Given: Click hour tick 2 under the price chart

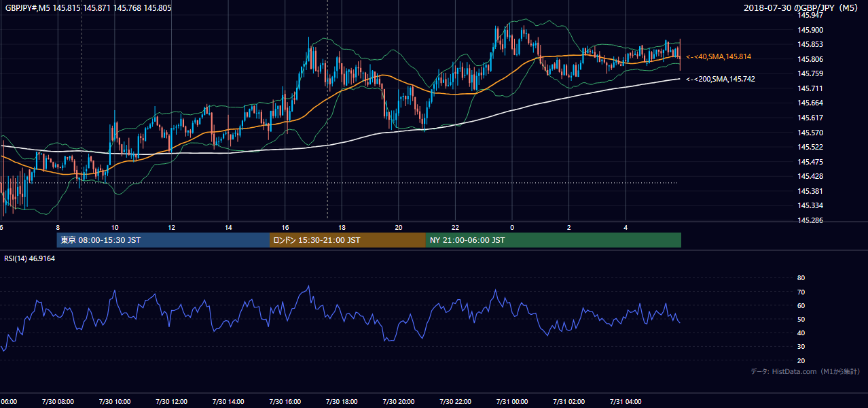Looking at the screenshot, I should click(569, 227).
